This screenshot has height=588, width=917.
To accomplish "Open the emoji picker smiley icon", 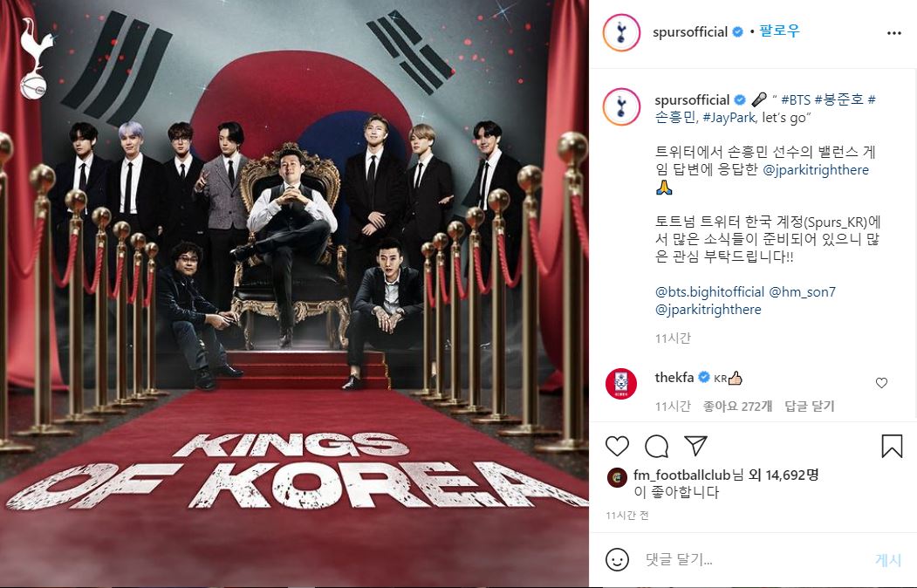I will pyautogui.click(x=617, y=560).
